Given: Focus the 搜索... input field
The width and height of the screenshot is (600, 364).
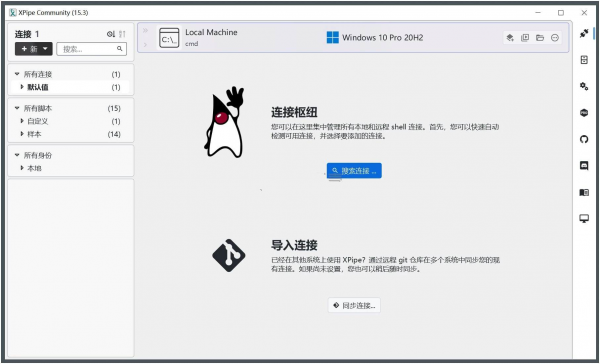Looking at the screenshot, I should pyautogui.click(x=91, y=49).
